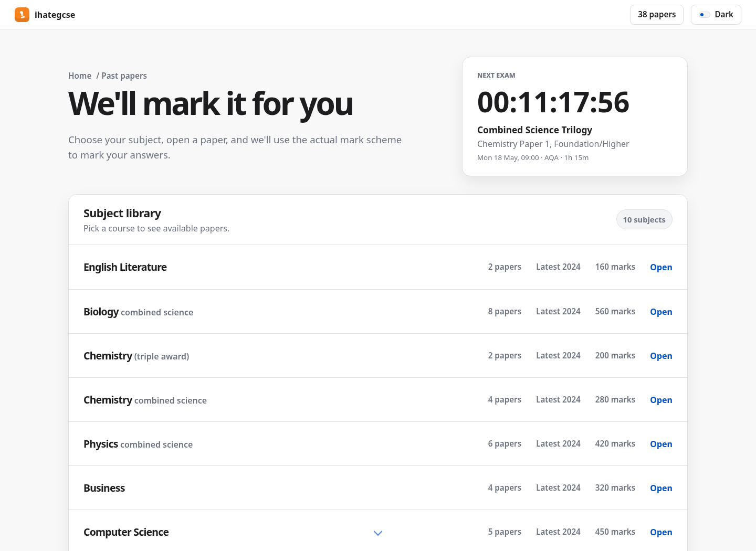The height and width of the screenshot is (551, 756).
Task: Select the English Literature subject title
Action: click(125, 267)
